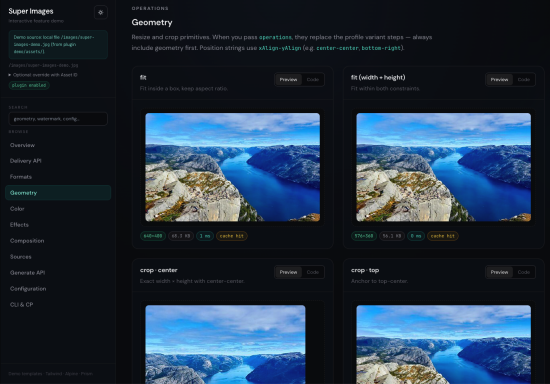Go to the Composition section
Screen dimensions: 550x384
pos(58,241)
